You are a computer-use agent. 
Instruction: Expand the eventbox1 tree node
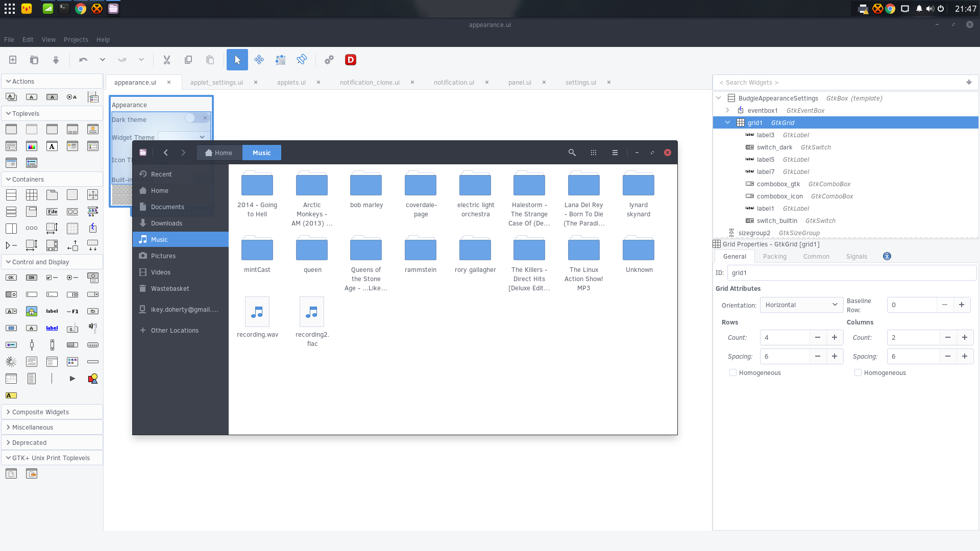728,110
